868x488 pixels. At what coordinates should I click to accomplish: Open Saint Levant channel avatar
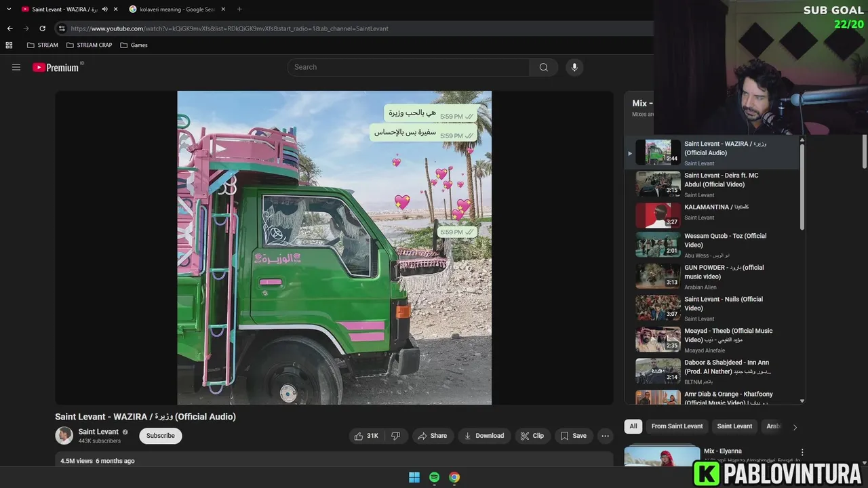(64, 436)
